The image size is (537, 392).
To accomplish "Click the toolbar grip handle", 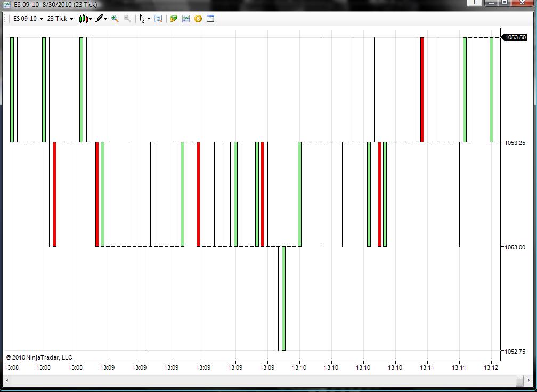I will tap(5, 19).
